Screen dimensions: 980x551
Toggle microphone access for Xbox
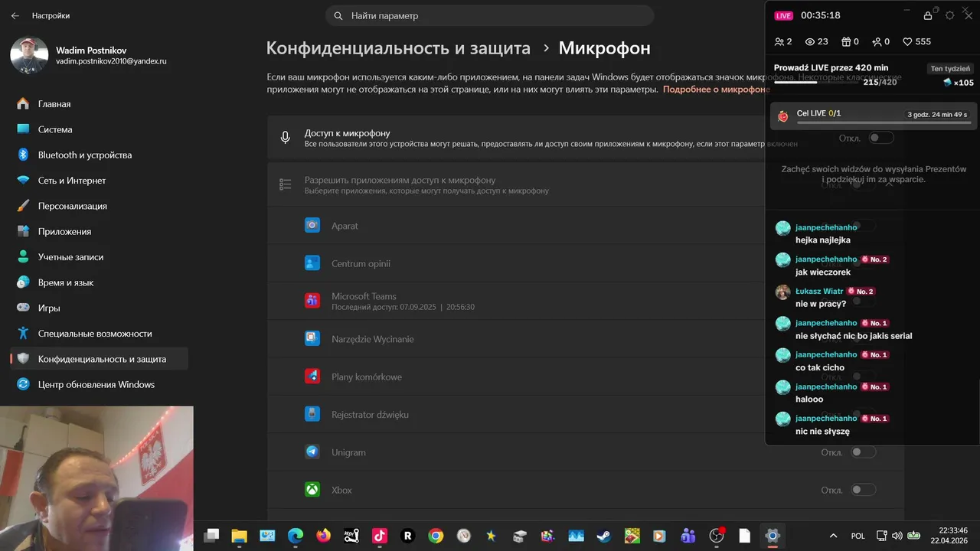[864, 490]
